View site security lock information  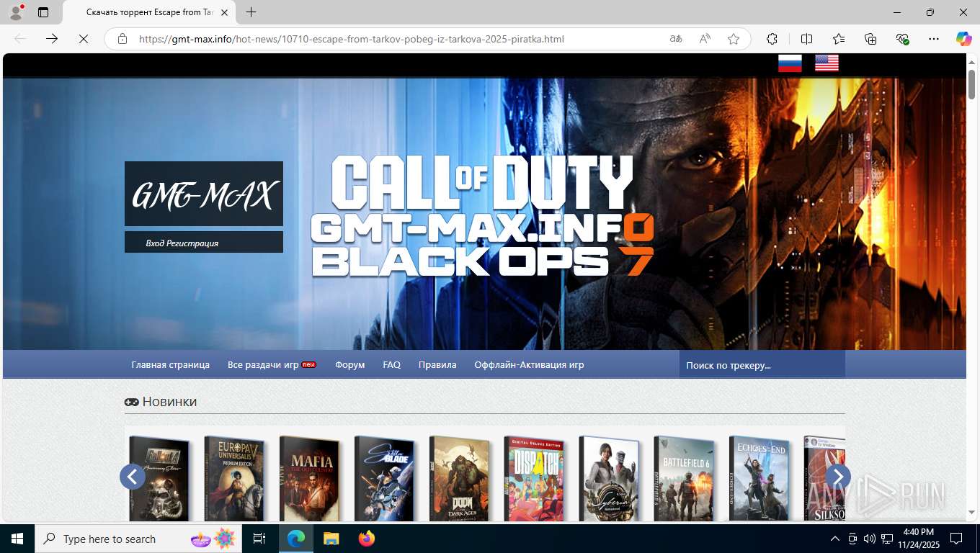[122, 39]
